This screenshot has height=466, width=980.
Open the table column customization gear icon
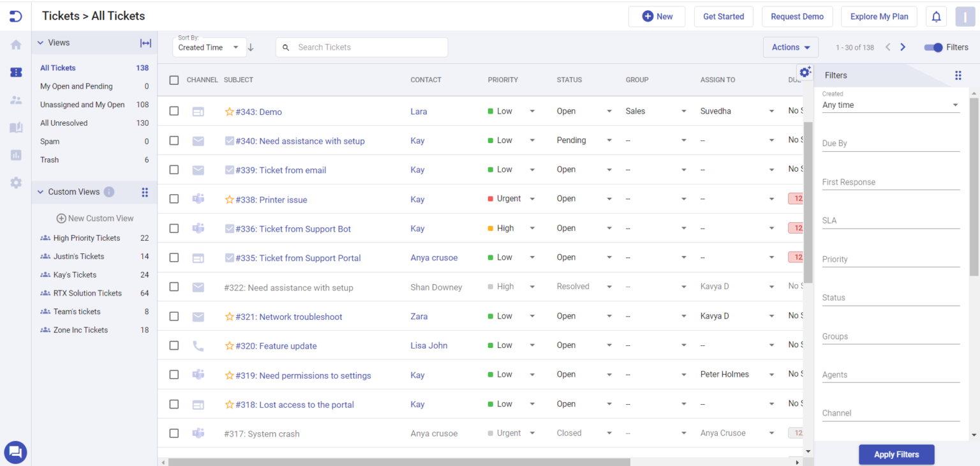[x=805, y=72]
